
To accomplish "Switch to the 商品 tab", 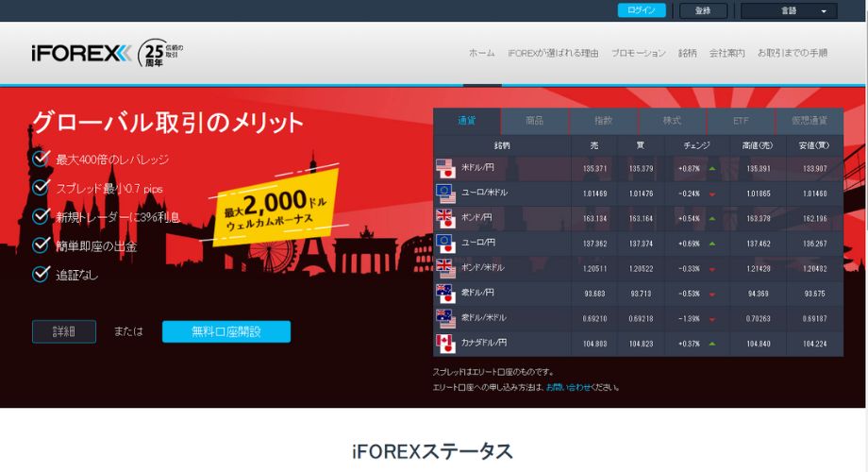I will [535, 121].
